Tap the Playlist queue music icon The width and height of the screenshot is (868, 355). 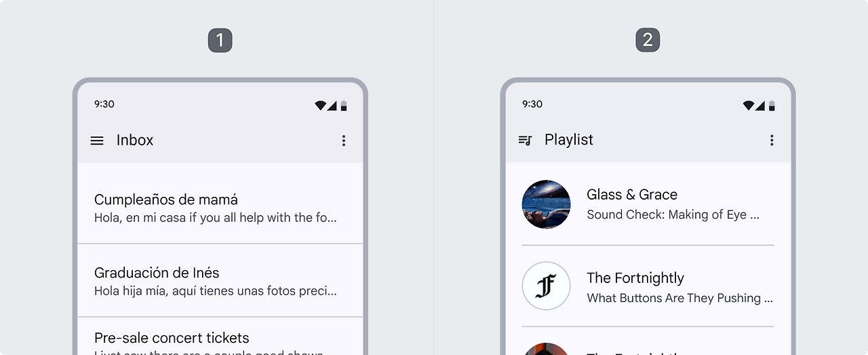point(525,141)
